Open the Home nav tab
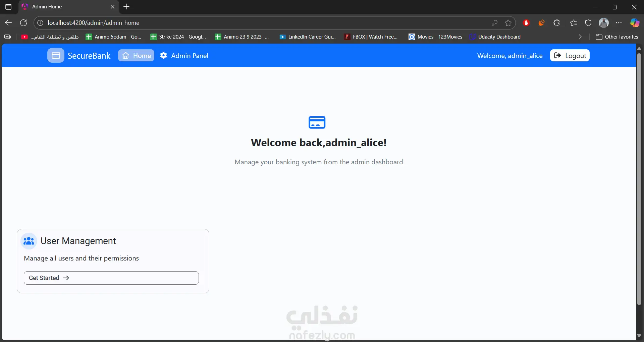644x342 pixels. (136, 56)
